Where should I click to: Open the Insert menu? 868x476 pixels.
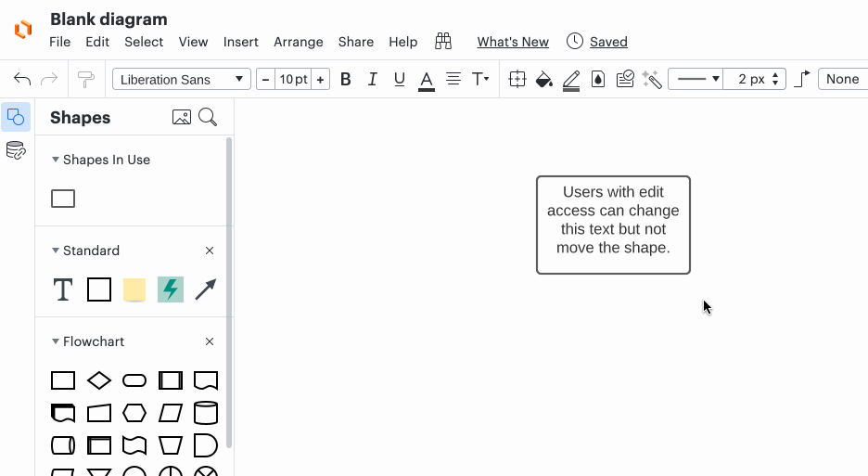tap(241, 42)
